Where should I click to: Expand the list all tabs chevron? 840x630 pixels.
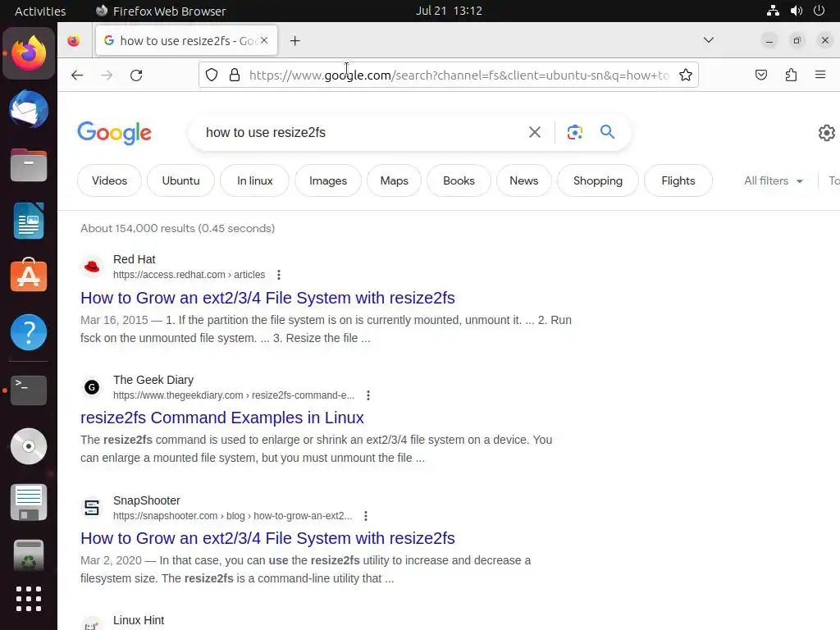pyautogui.click(x=708, y=40)
